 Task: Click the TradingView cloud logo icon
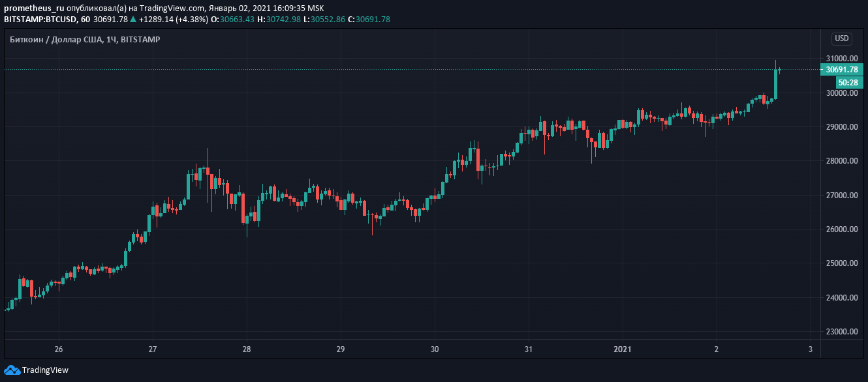pyautogui.click(x=12, y=370)
